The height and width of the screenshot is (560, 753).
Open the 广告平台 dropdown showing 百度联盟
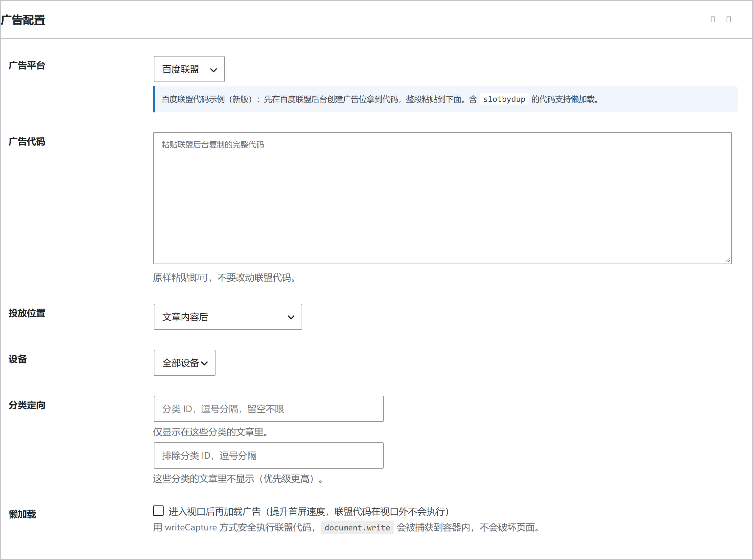[x=189, y=69]
